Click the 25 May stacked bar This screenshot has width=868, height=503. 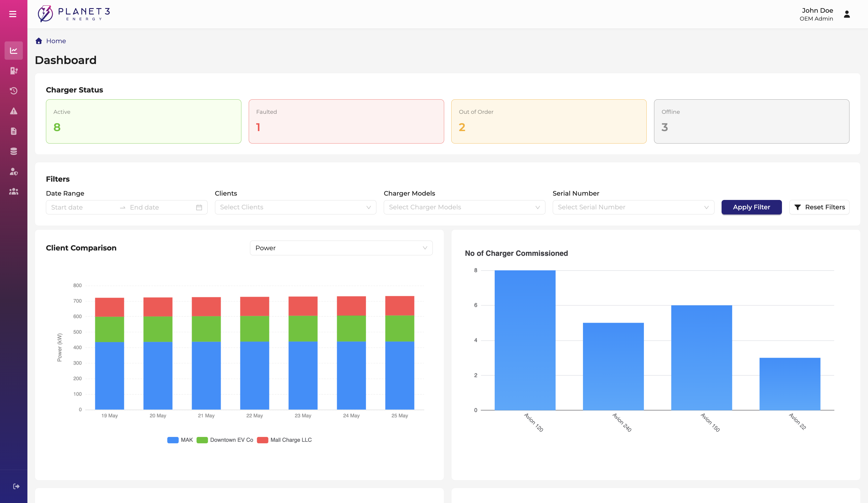point(399,353)
